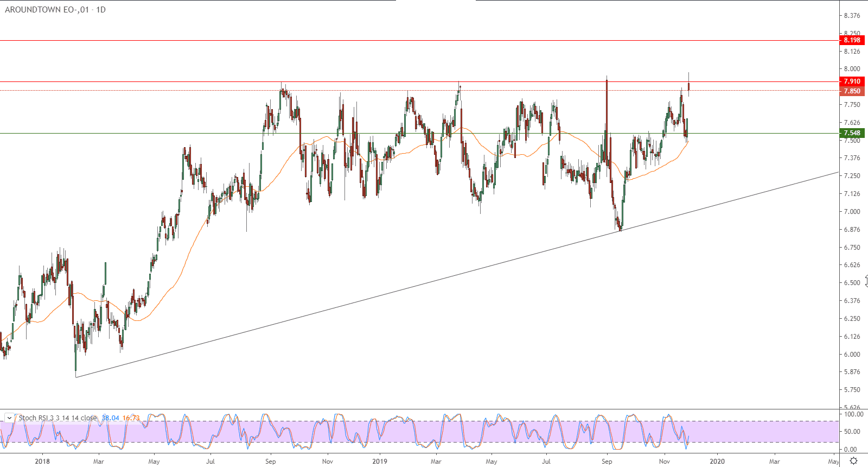Image resolution: width=868 pixels, height=467 pixels.
Task: Click the Sep label between 2018 and 2019
Action: tap(271, 462)
